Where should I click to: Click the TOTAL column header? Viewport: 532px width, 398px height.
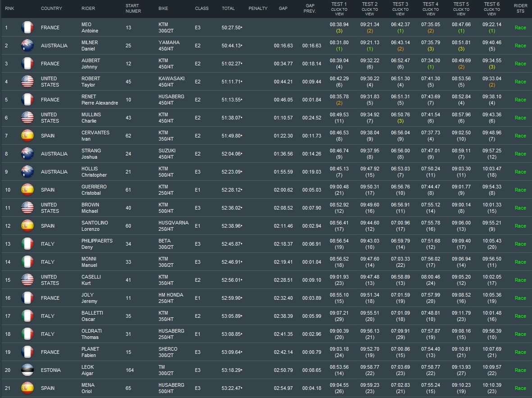pos(228,9)
